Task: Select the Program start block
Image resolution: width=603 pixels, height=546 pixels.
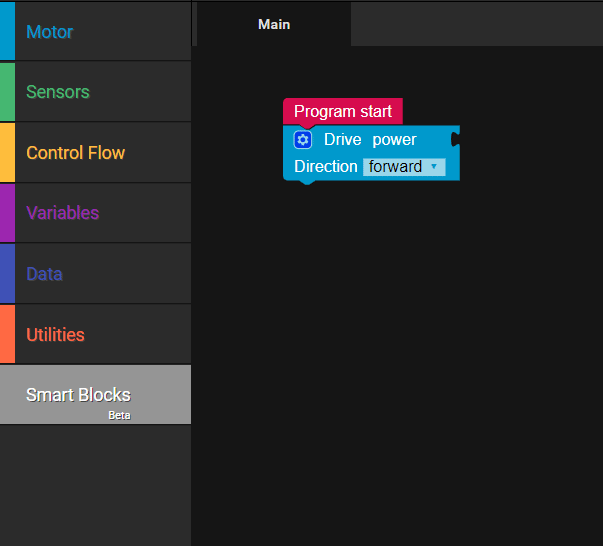Action: [x=343, y=111]
